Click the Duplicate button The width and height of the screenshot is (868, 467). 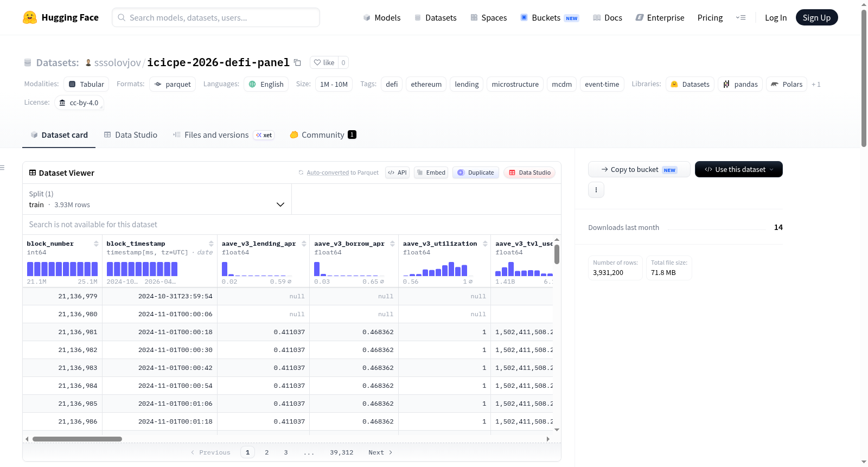point(476,172)
